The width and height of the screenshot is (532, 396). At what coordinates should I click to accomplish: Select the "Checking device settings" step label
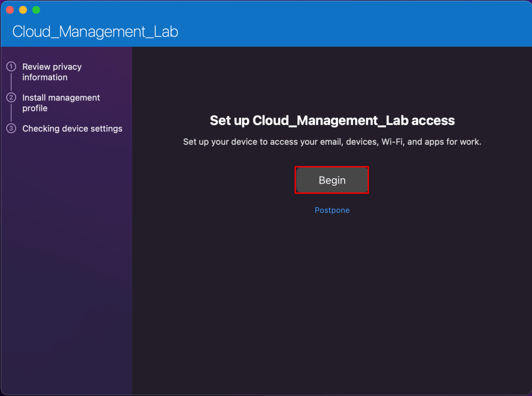click(72, 129)
